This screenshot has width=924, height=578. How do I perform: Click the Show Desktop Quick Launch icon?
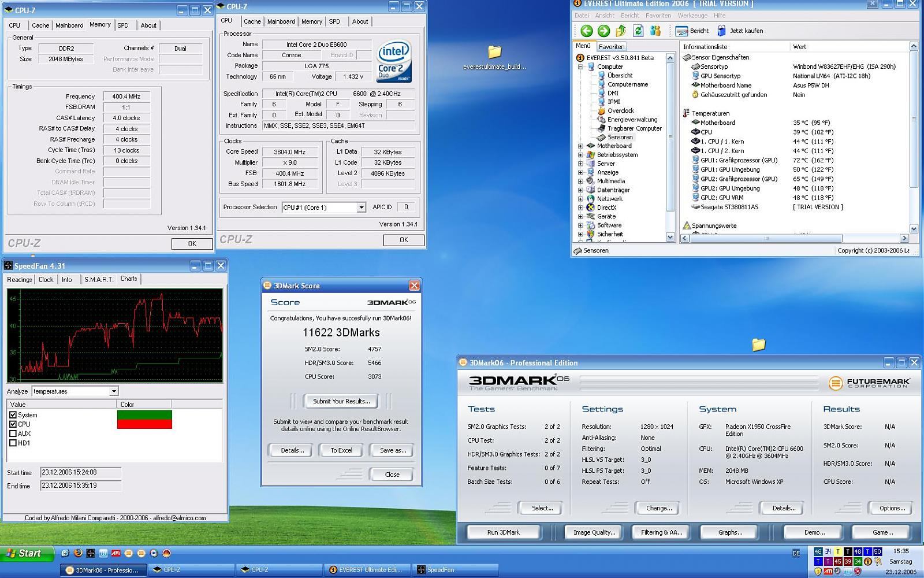(65, 553)
